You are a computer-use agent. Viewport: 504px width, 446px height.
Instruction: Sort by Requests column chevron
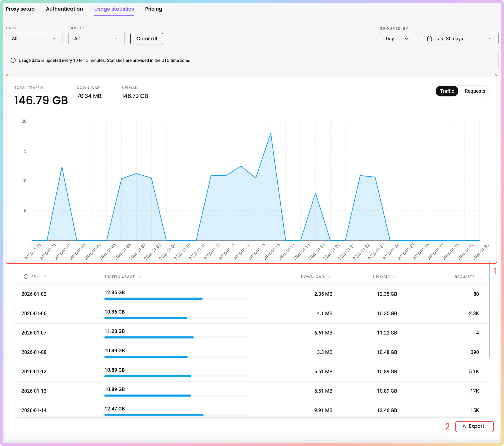coord(479,277)
